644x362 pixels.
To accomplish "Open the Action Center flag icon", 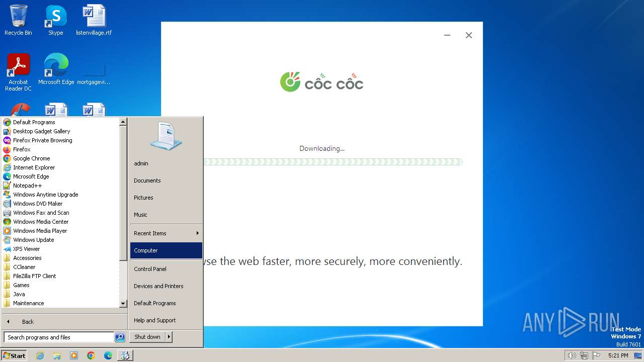I will point(596,355).
